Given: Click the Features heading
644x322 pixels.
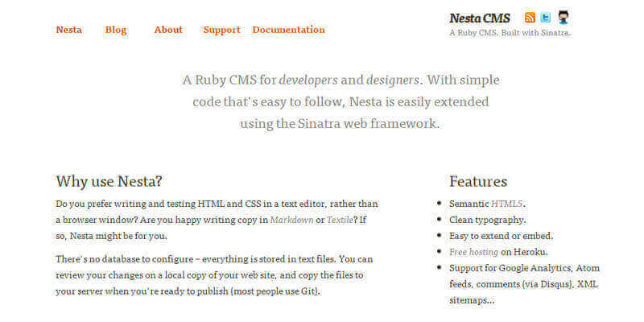Looking at the screenshot, I should pos(478,182).
